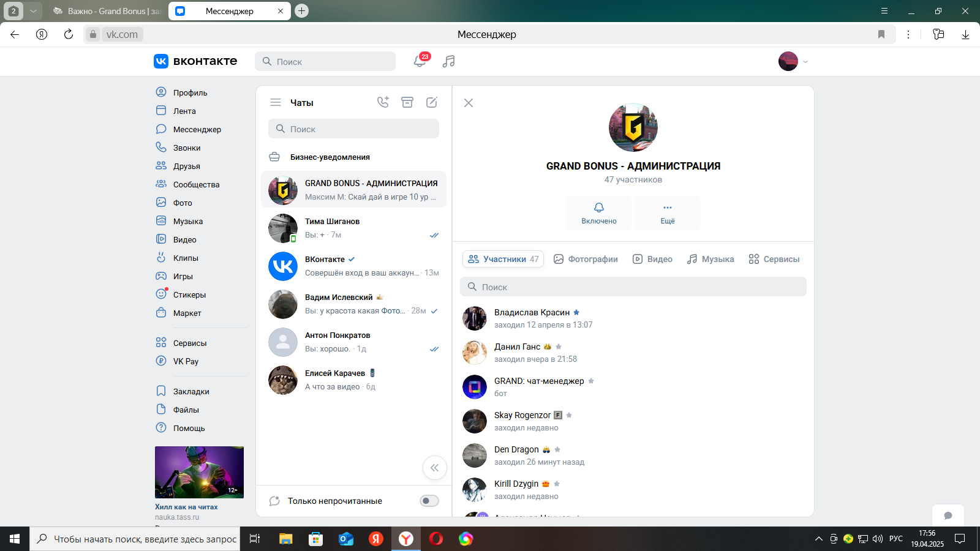
Task: Select member Данил Ганс
Action: [633, 353]
